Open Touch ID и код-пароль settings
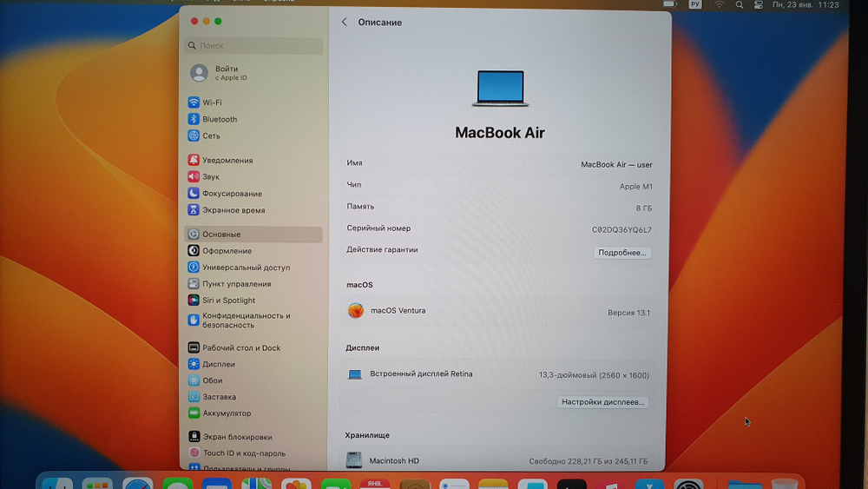This screenshot has width=868, height=489. (237, 453)
